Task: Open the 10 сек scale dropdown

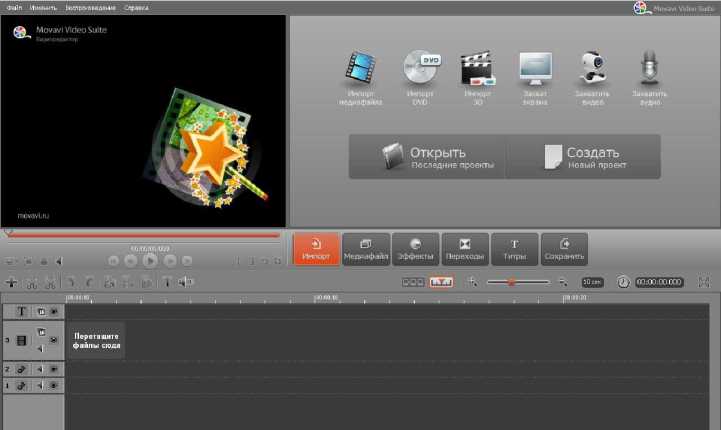Action: pos(593,282)
